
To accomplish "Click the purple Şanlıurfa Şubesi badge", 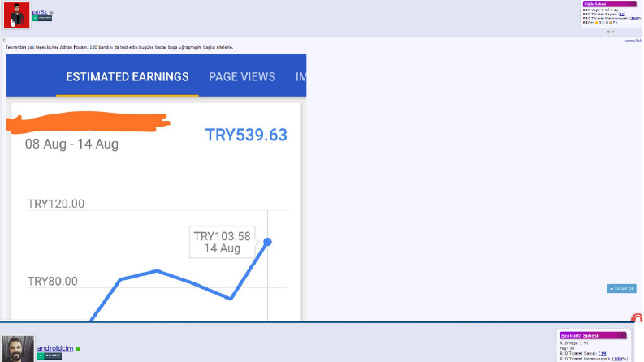I will coord(594,336).
